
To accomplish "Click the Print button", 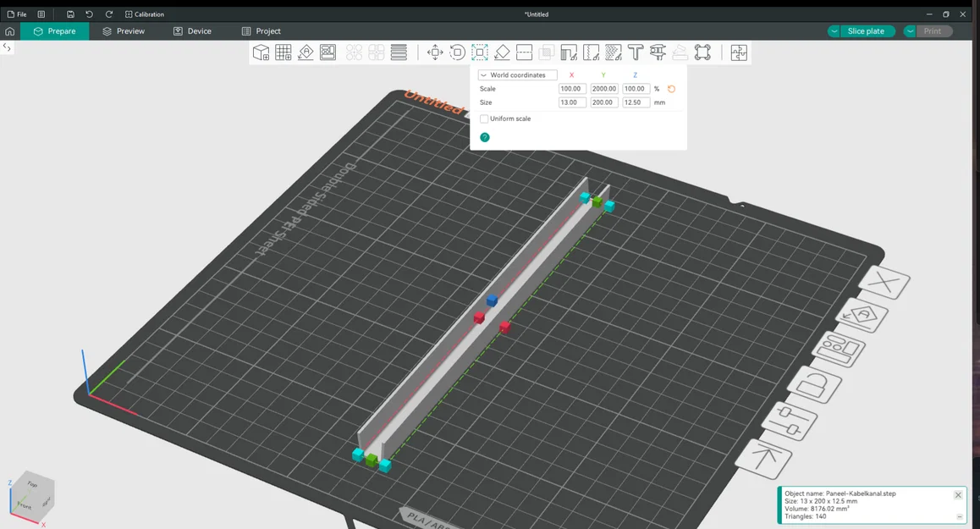I will point(933,31).
